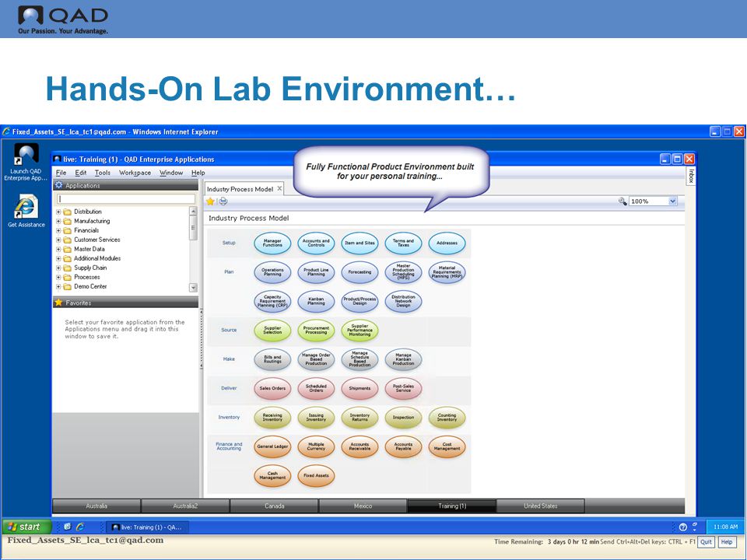Screen dimensions: 747x560
Task: Open the Shipments node
Action: (x=359, y=389)
